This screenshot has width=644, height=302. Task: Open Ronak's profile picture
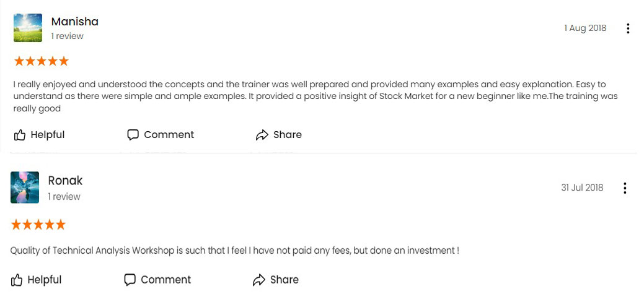point(25,188)
